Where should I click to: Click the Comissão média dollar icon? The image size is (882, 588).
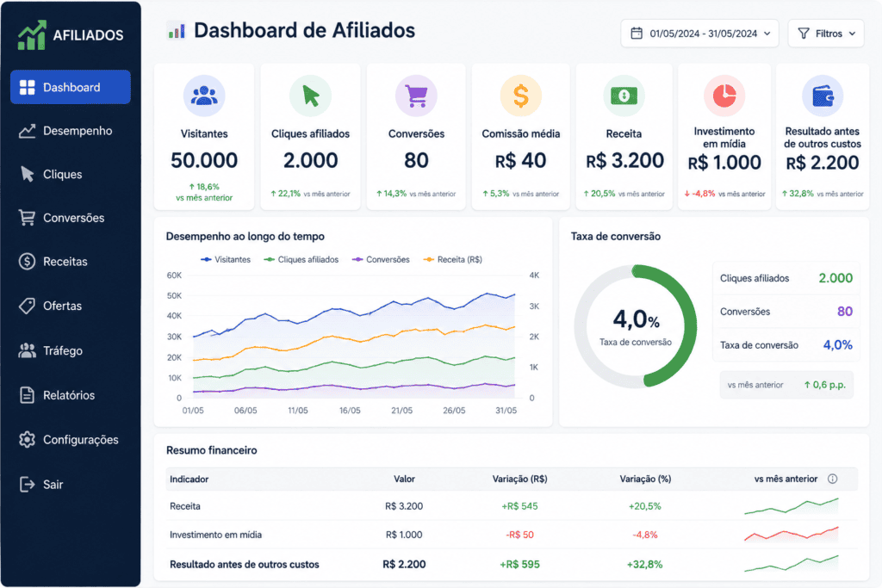click(521, 96)
